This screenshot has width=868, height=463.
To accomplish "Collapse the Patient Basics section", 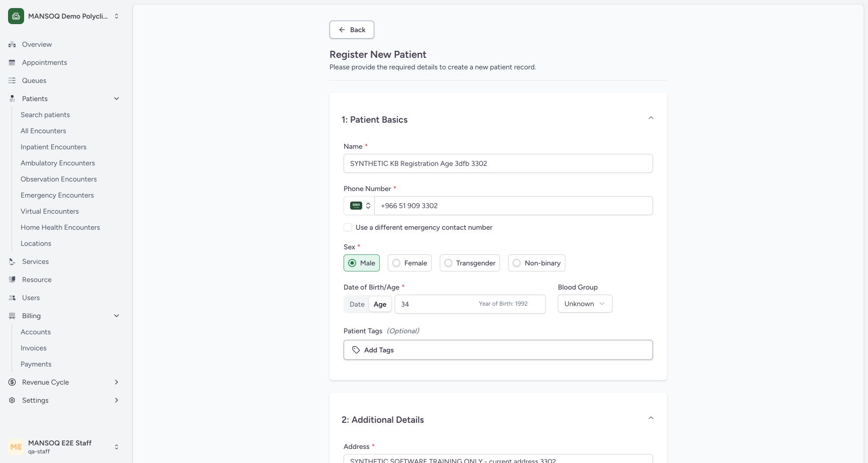I will coord(651,118).
